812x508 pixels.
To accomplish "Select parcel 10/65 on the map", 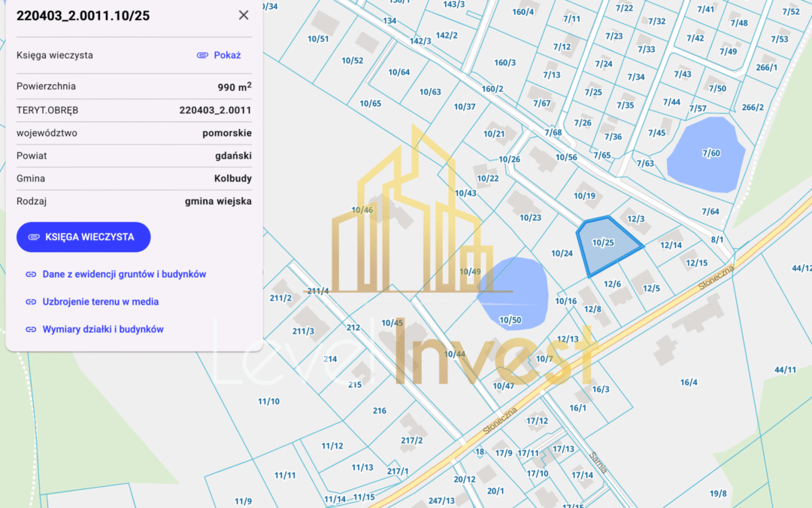I will tap(370, 104).
